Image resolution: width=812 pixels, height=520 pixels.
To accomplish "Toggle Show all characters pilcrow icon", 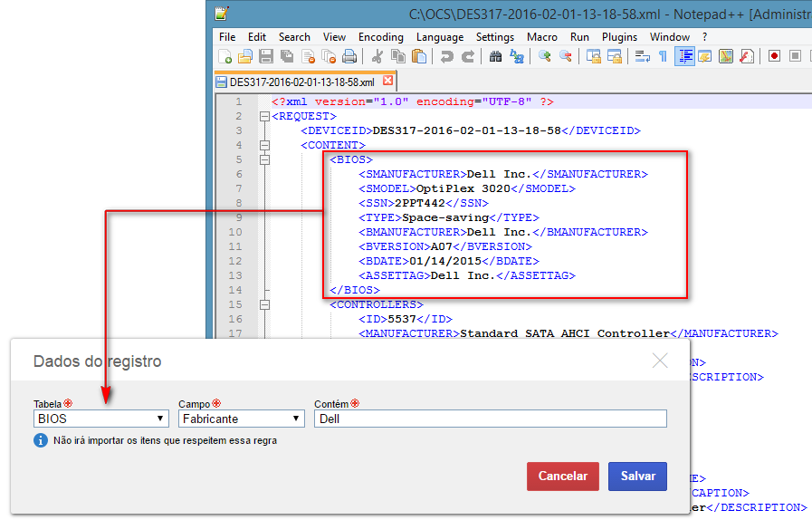I will coord(663,56).
